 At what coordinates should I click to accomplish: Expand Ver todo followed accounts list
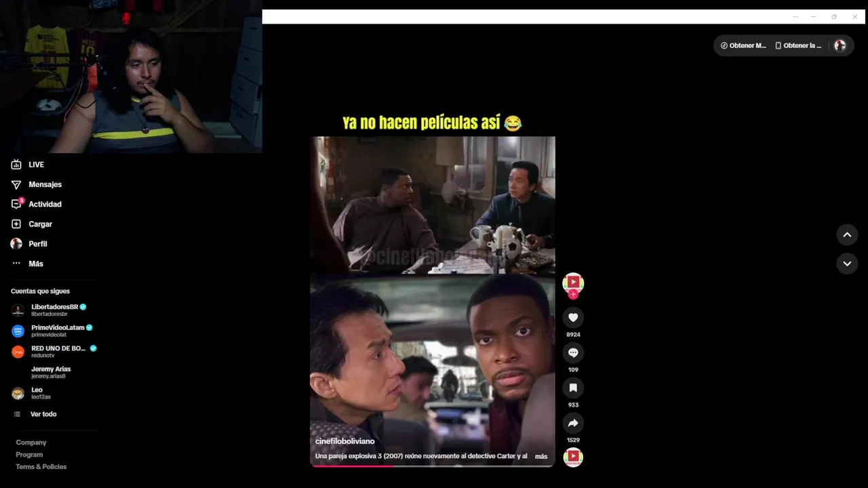tap(35, 414)
